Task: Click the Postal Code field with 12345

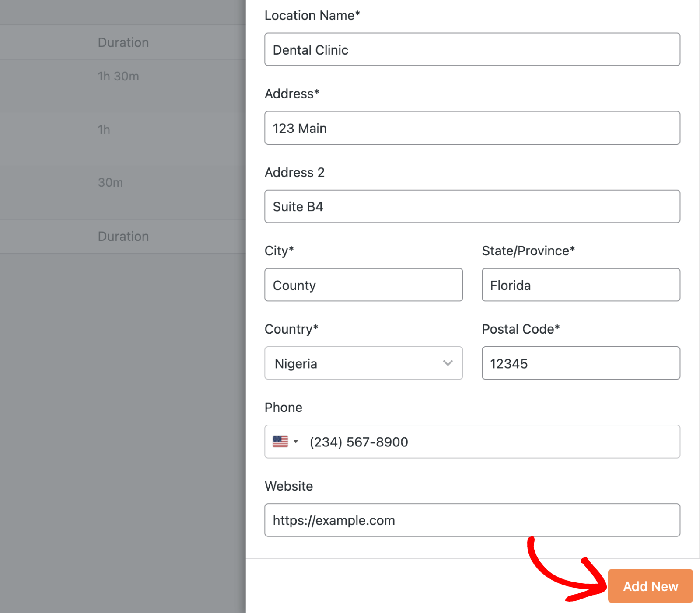Action: click(x=581, y=363)
